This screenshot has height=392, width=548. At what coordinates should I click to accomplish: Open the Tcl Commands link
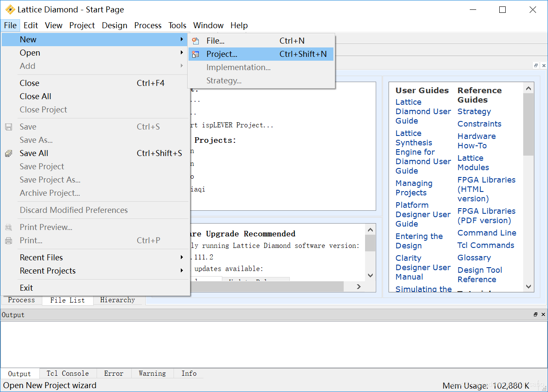click(x=486, y=245)
